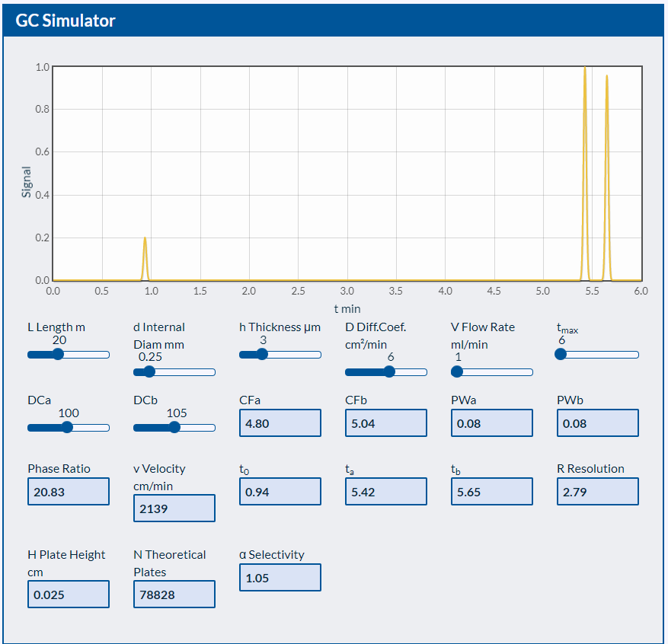Click the H Plate Height field
This screenshot has width=668, height=644.
point(69,594)
